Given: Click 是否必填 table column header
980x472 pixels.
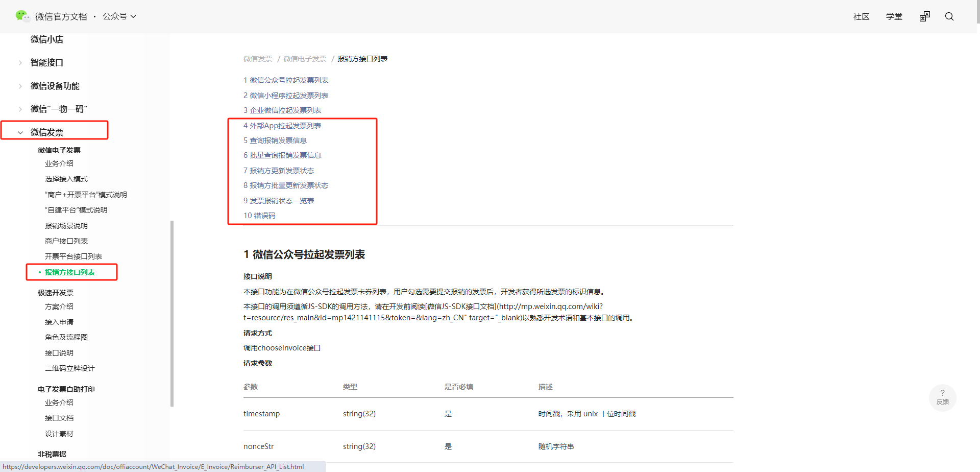Looking at the screenshot, I should [x=459, y=387].
